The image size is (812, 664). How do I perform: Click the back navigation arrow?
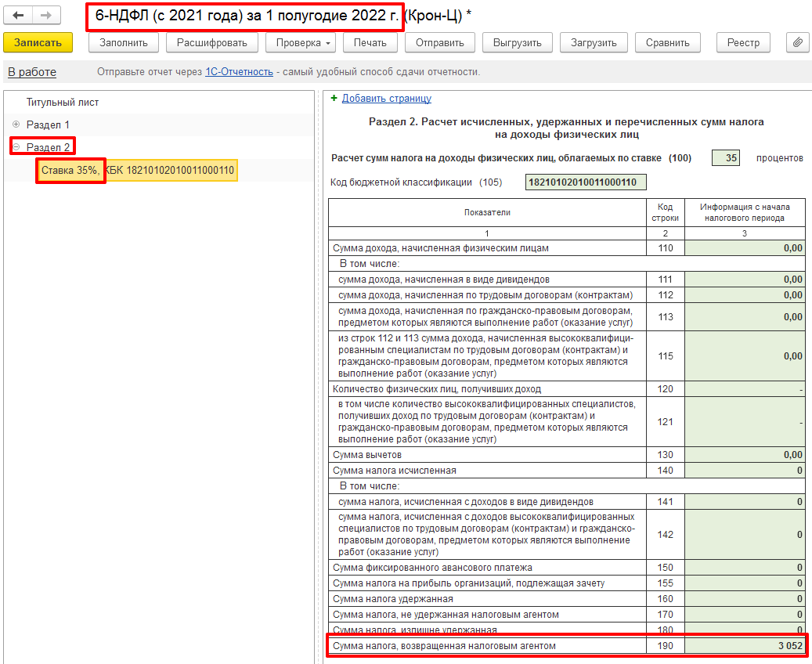pos(18,16)
